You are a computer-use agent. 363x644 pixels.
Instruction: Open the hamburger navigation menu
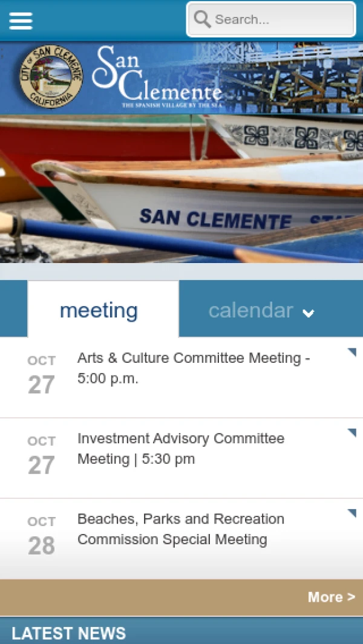(21, 21)
